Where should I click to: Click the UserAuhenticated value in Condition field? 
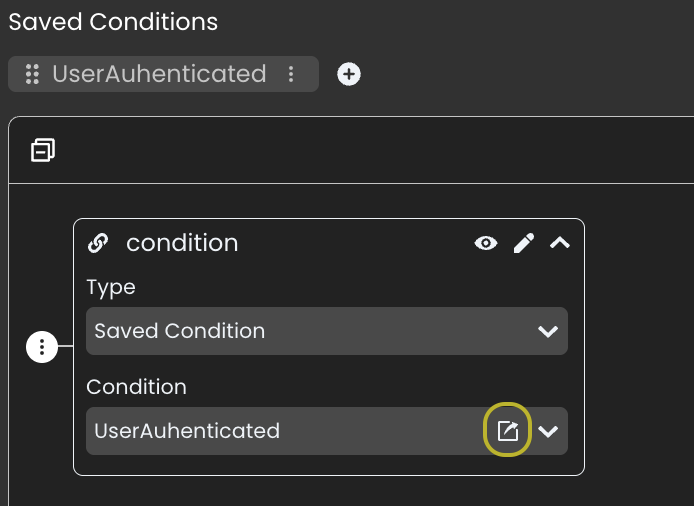[187, 431]
